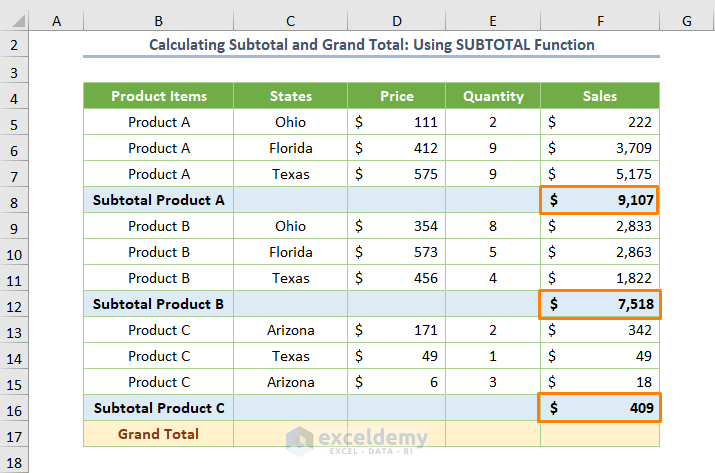Click the 'Quantity' header cell
Viewport: 715px width, 473px height.
tap(493, 96)
